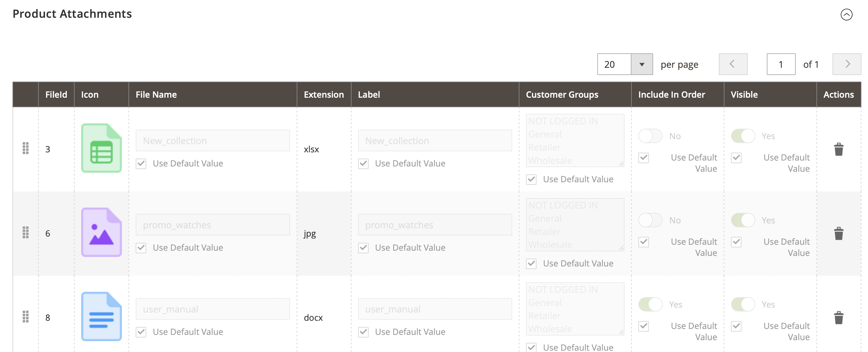Select Wholesale in row 8 customer groups list
The height and width of the screenshot is (352, 868).
click(x=550, y=329)
